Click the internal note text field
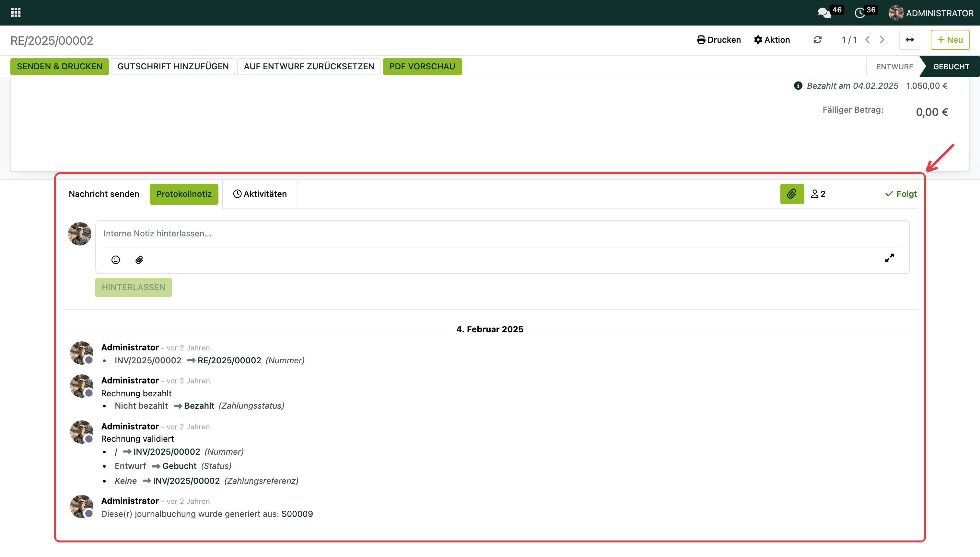 tap(502, 234)
